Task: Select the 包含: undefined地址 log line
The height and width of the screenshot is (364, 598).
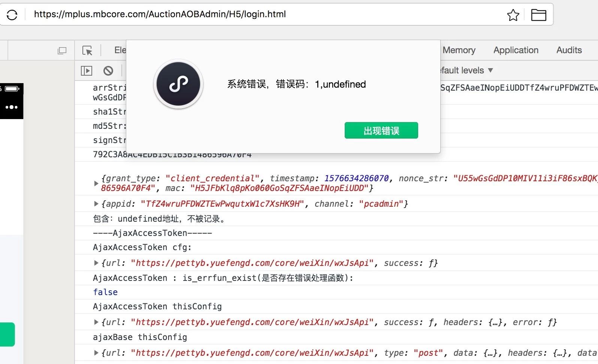Action: click(160, 219)
